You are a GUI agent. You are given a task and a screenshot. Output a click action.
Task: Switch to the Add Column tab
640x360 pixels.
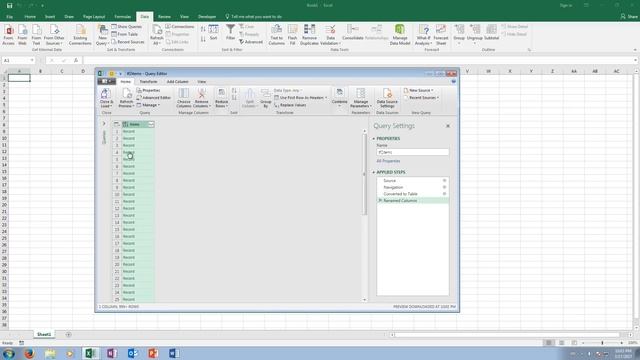click(178, 82)
